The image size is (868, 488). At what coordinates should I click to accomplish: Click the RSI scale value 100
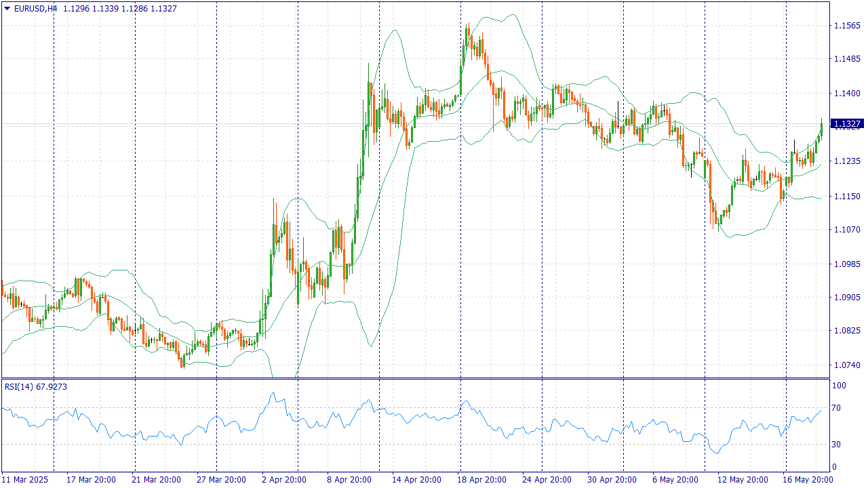click(840, 386)
